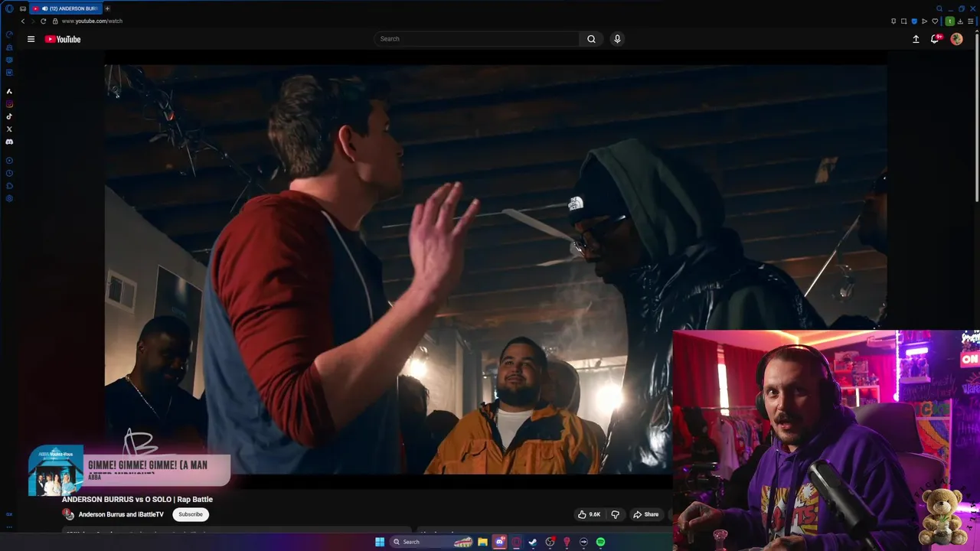
Task: Start voice search with the microphone
Action: (617, 39)
